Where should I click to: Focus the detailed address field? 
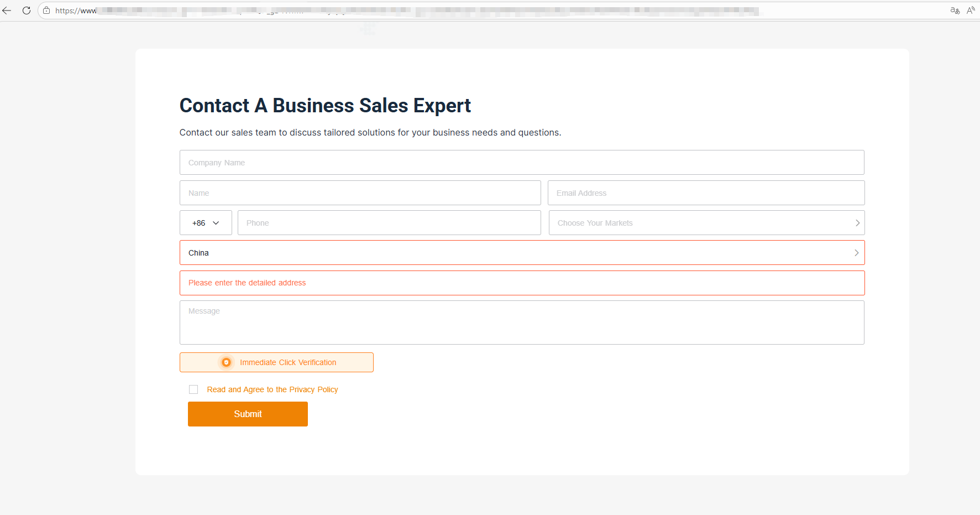pyautogui.click(x=522, y=283)
